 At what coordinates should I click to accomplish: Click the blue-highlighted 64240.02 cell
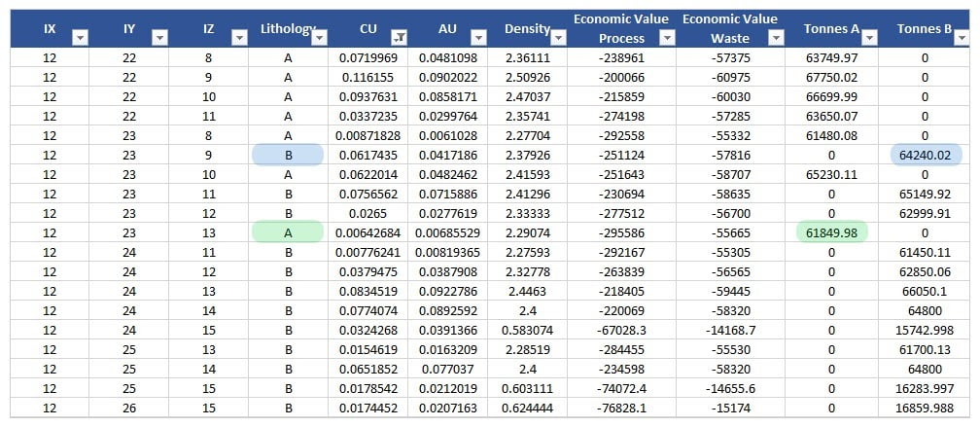click(924, 156)
